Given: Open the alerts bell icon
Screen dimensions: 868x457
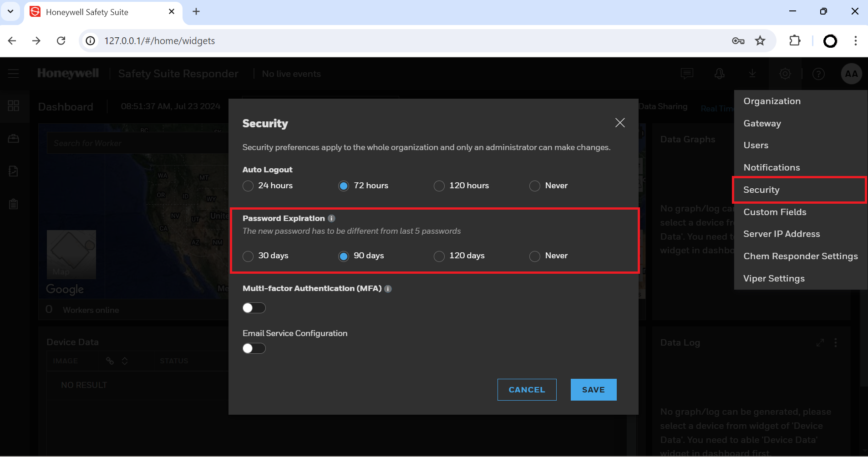Looking at the screenshot, I should (720, 74).
